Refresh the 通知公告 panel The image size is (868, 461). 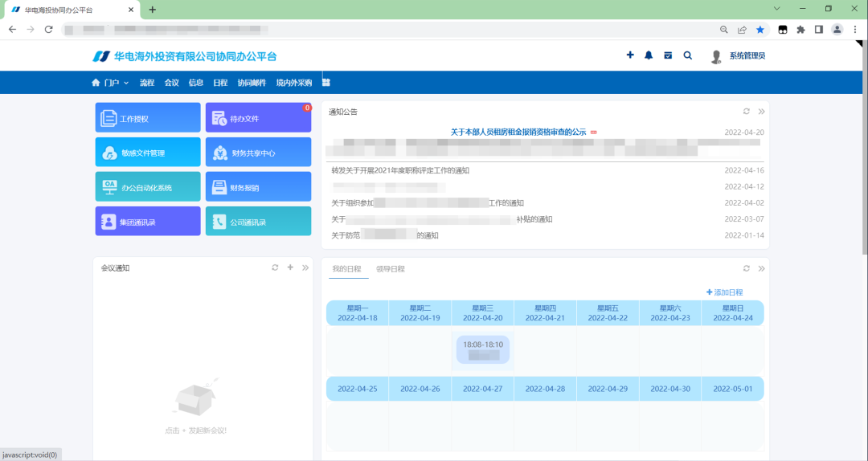(x=746, y=112)
